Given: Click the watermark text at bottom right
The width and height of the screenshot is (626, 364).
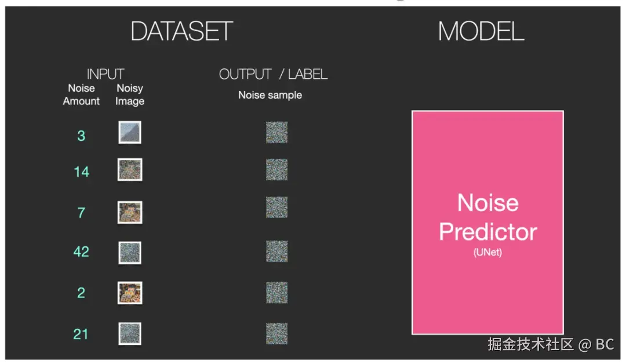Looking at the screenshot, I should point(551,344).
